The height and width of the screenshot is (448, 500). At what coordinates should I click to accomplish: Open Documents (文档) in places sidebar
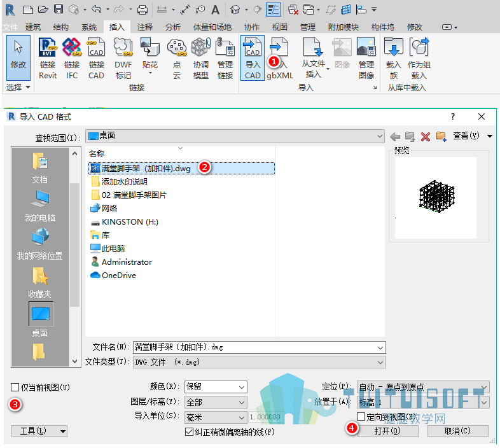point(40,168)
